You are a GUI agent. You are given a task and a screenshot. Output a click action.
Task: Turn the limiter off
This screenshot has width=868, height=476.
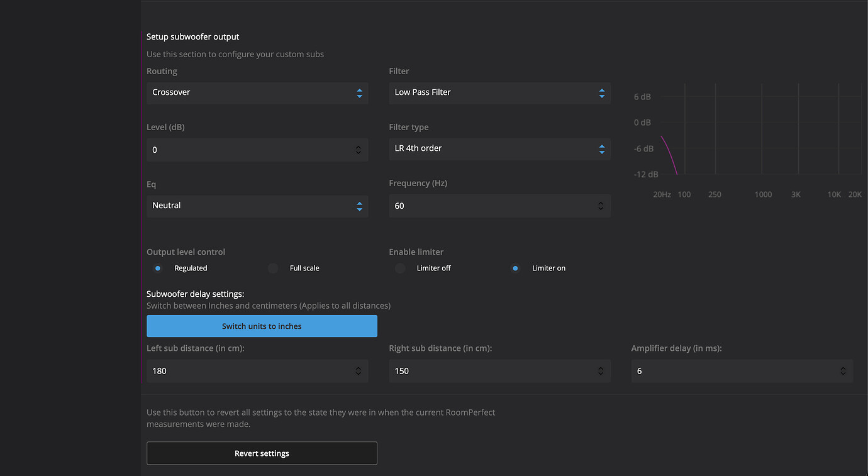click(401, 268)
